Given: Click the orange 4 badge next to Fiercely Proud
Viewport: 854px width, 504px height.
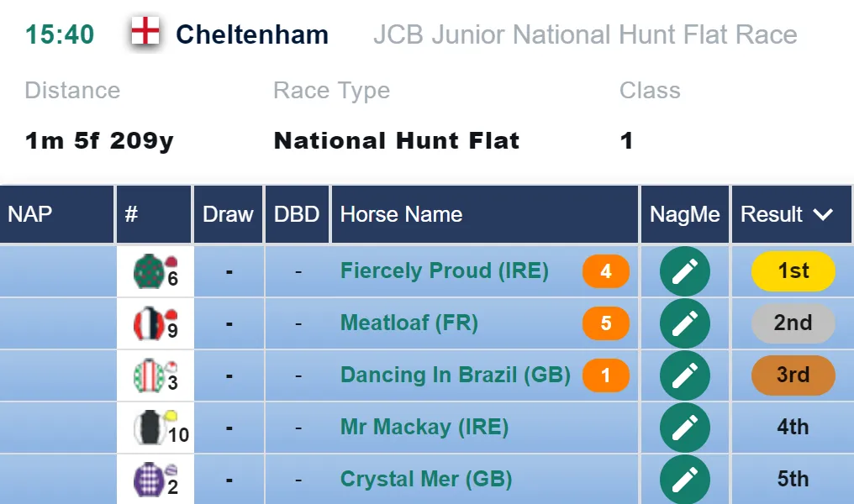Looking at the screenshot, I should pos(606,271).
